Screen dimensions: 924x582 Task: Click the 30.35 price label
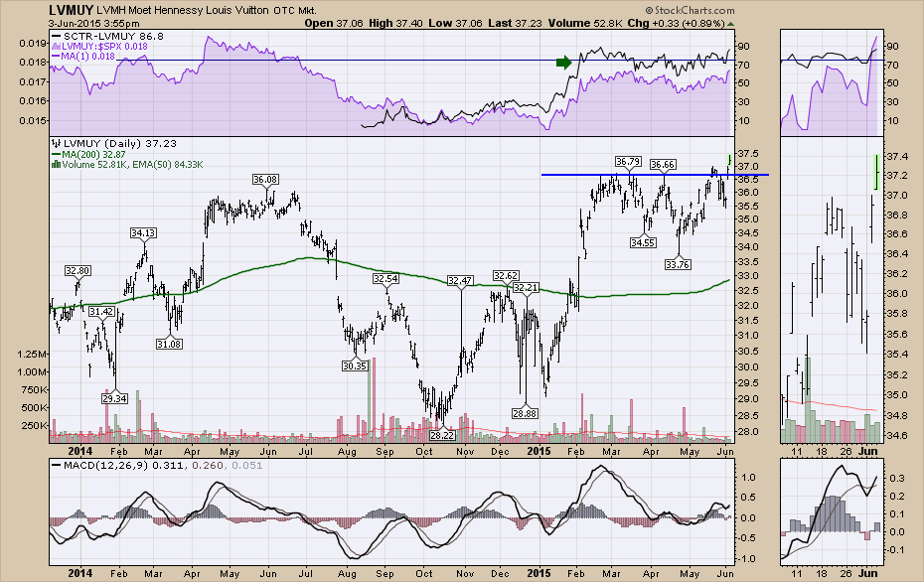tap(355, 365)
